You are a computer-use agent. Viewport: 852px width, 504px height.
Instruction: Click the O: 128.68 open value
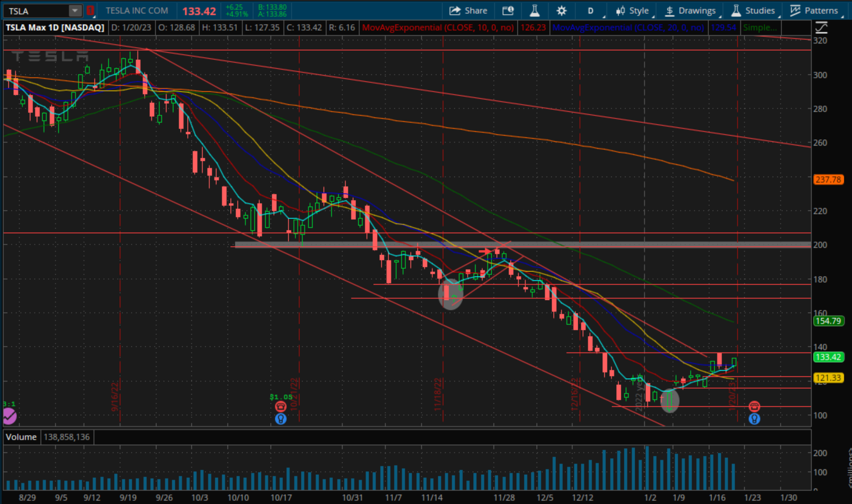click(176, 28)
